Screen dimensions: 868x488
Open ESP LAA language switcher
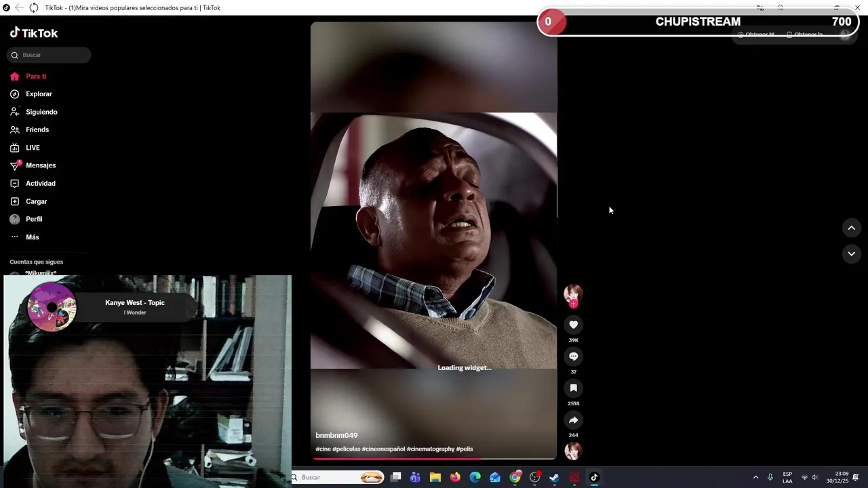click(787, 477)
